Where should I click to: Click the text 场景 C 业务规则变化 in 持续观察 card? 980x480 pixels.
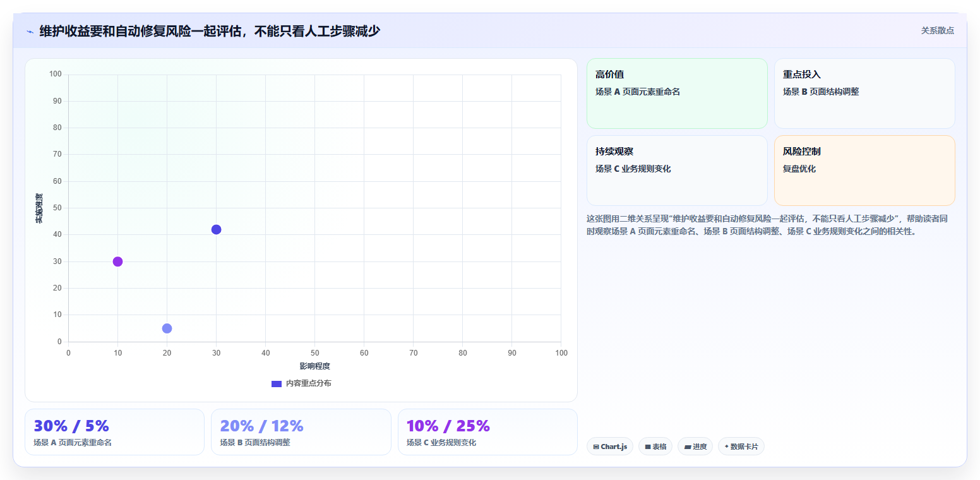(633, 169)
